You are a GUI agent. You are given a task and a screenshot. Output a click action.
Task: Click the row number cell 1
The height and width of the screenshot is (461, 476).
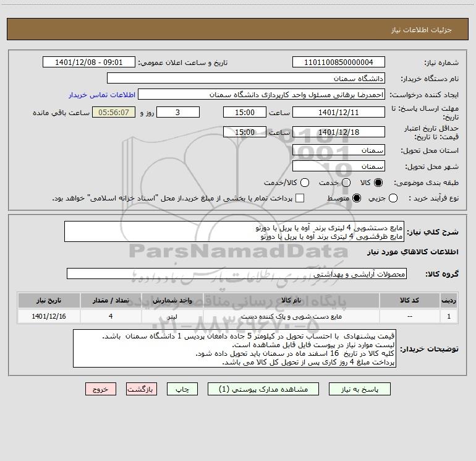(449, 316)
